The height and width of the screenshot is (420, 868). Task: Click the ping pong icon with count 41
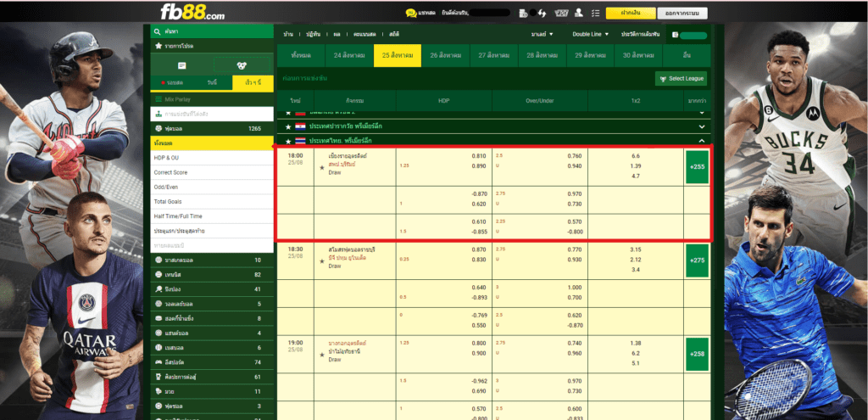(x=159, y=289)
